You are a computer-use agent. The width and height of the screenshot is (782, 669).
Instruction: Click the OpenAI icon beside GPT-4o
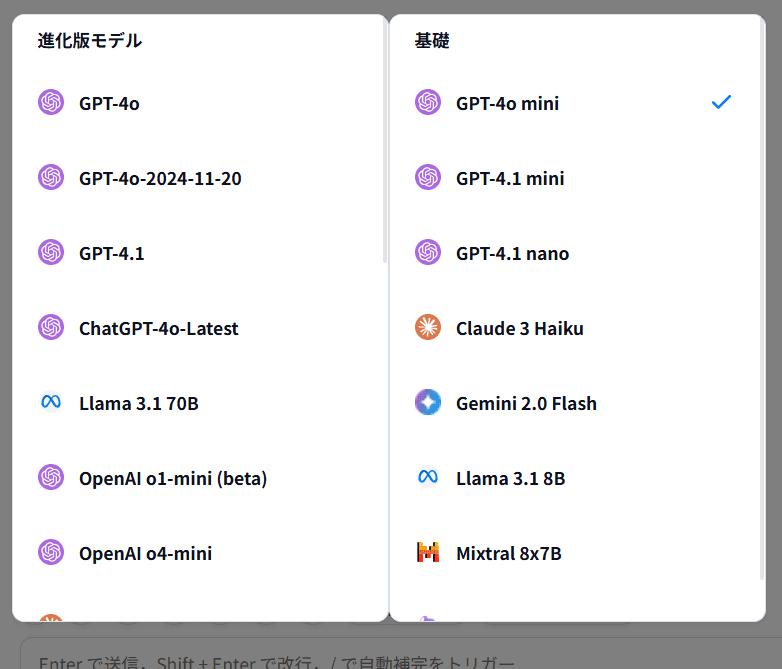[x=51, y=102]
